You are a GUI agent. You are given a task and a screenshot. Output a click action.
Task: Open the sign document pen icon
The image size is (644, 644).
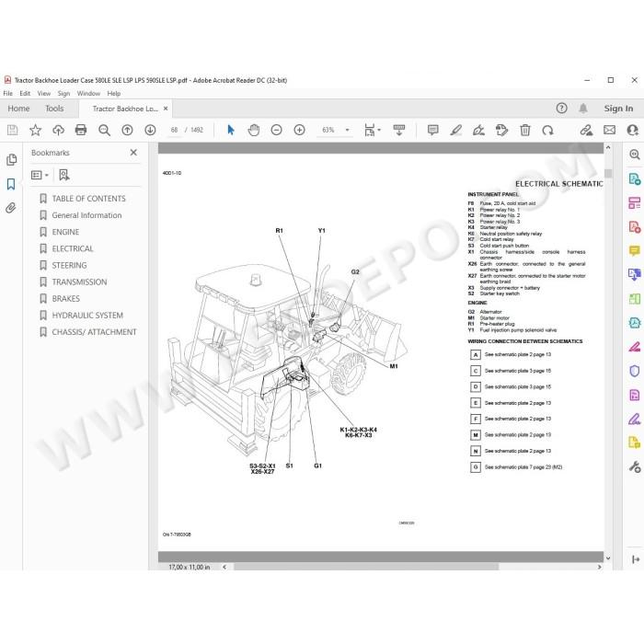[478, 131]
